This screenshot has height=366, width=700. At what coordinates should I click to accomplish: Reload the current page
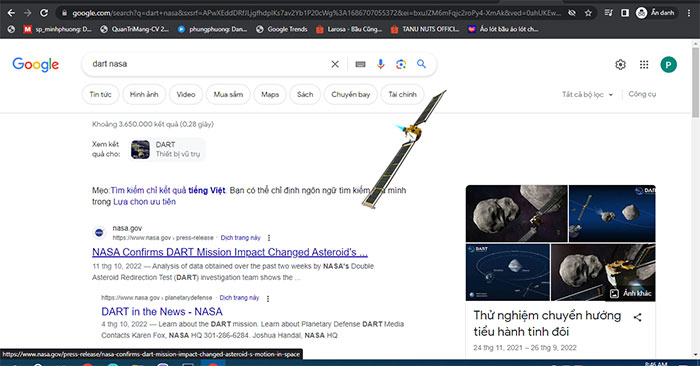pyautogui.click(x=44, y=13)
